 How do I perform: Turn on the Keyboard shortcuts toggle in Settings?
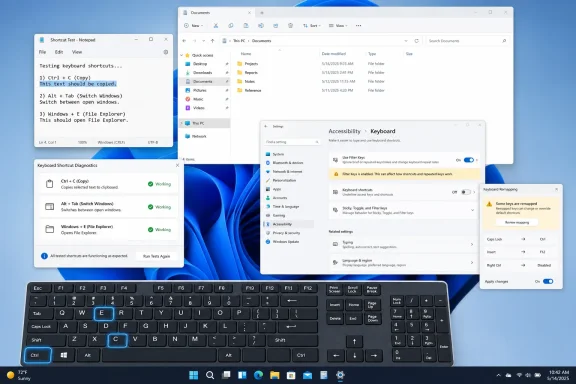pyautogui.click(x=466, y=192)
